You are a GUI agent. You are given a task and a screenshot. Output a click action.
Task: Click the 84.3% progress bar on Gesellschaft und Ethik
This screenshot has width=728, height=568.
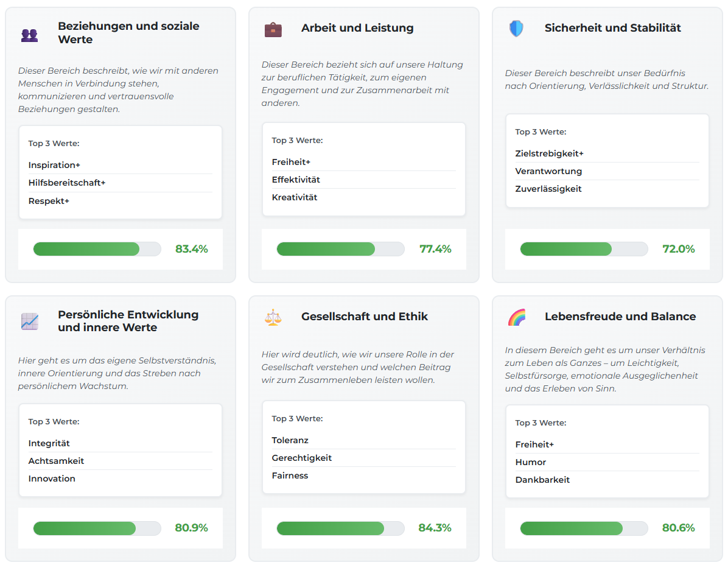point(340,528)
